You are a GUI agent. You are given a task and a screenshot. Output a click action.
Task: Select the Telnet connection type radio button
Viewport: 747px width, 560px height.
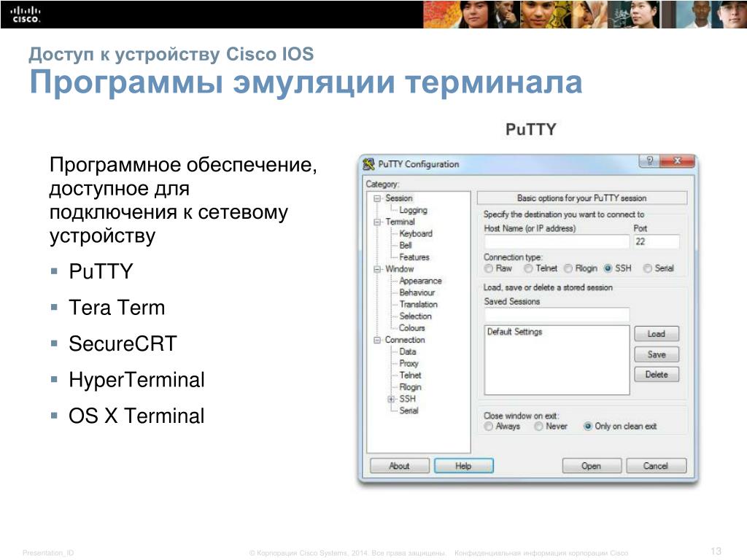[x=528, y=268]
